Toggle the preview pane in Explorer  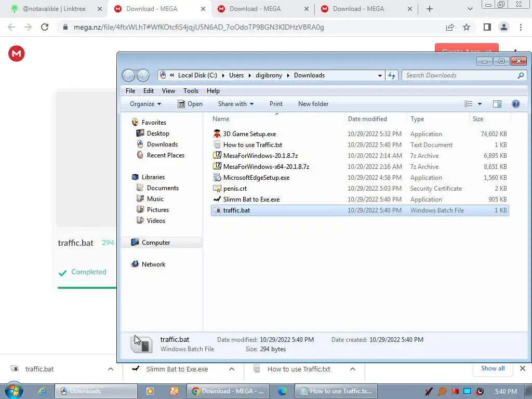[x=497, y=104]
